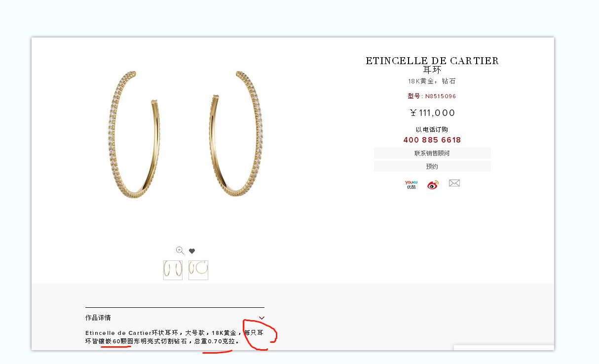Click the ETINCELLE DE CARTIER product title

click(x=432, y=61)
